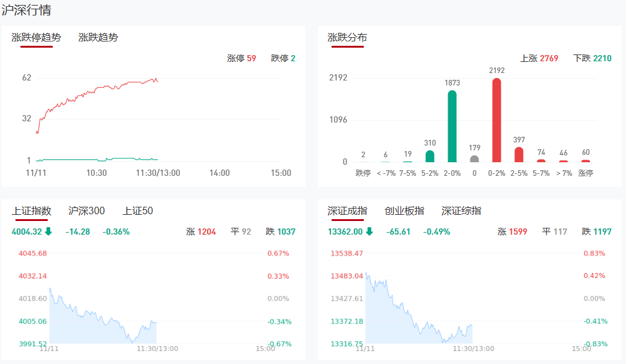
Task: Switch to the 沪深300 index tab
Action: click(87, 211)
